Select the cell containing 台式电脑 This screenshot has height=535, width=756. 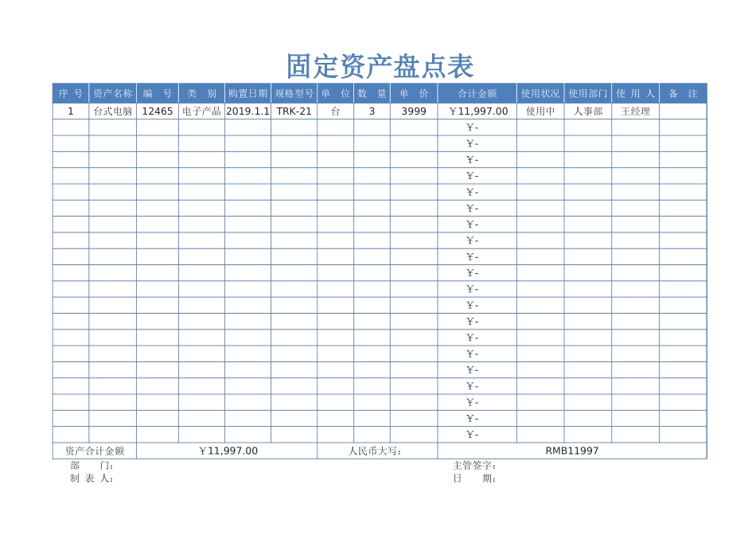tap(112, 111)
